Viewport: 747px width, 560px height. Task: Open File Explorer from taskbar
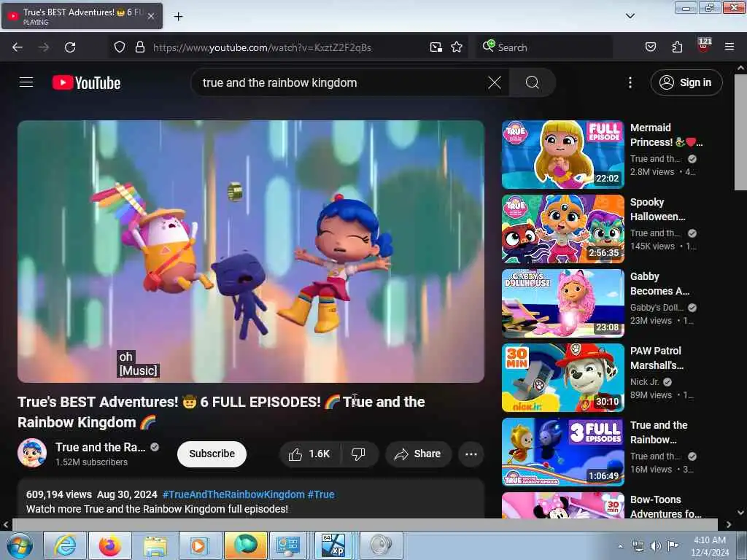click(155, 545)
